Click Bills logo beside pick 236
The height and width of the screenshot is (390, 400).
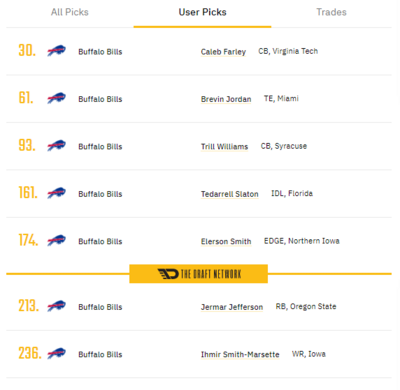click(x=56, y=353)
